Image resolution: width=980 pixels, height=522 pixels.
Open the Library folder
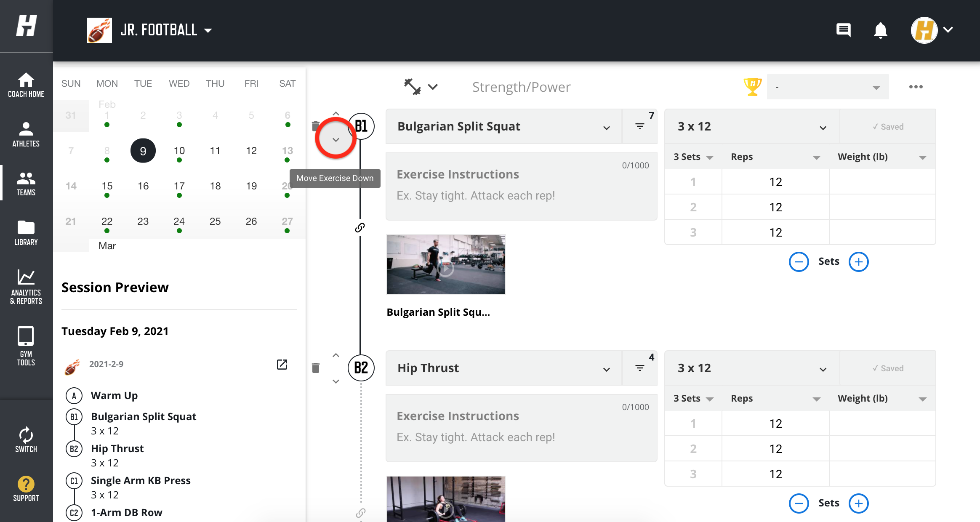point(26,233)
